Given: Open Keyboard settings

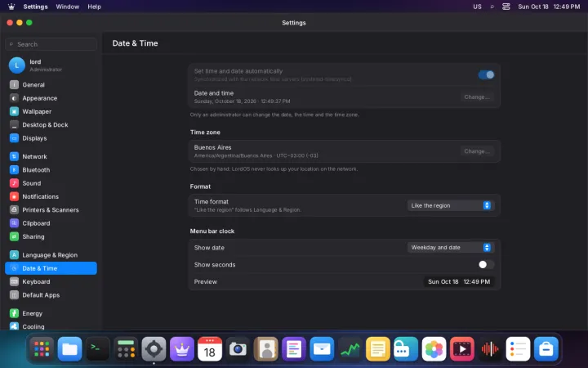Looking at the screenshot, I should click(x=51, y=281).
